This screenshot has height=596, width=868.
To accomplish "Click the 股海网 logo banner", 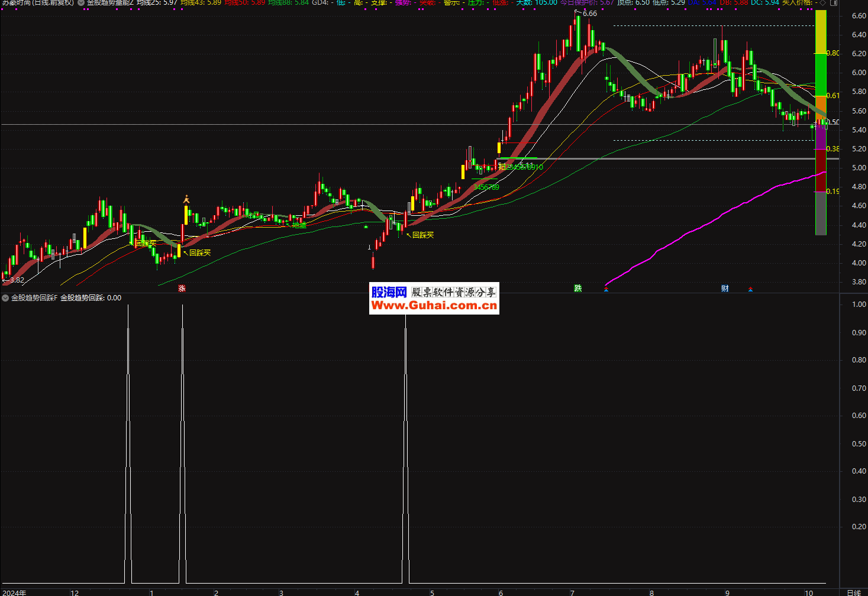I will pyautogui.click(x=389, y=291).
